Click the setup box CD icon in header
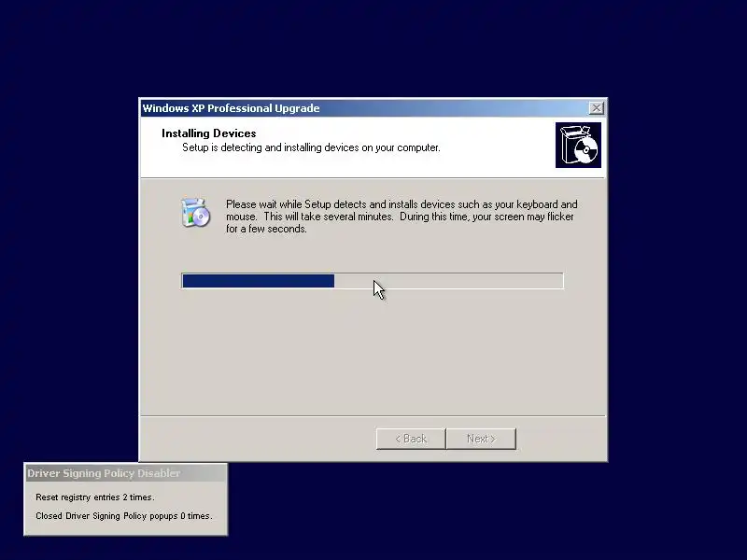This screenshot has height=560, width=747. [578, 145]
